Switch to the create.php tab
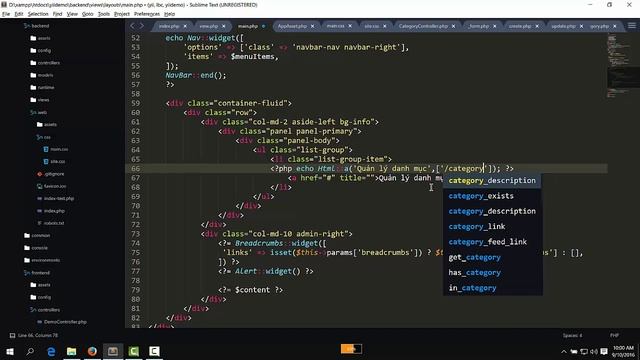Image resolution: width=640 pixels, height=360 pixels. [x=520, y=26]
